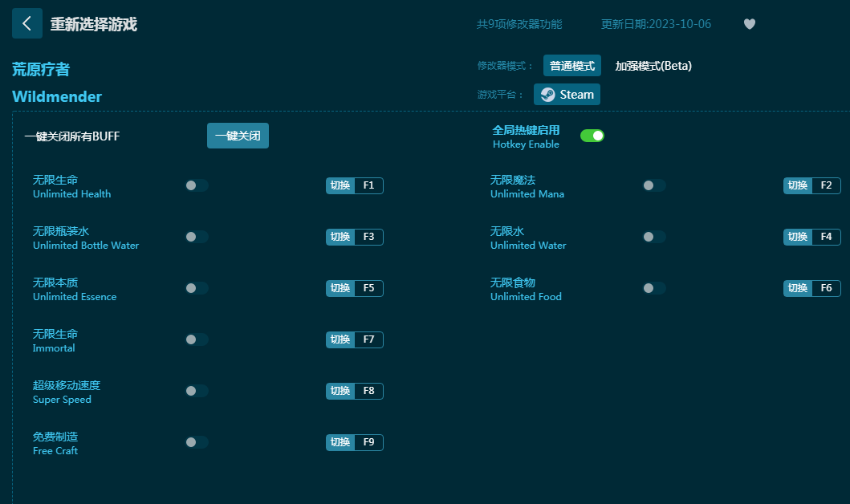Viewport: 850px width, 504px height.
Task: Toggle Unlimited Essence on
Action: (x=197, y=288)
